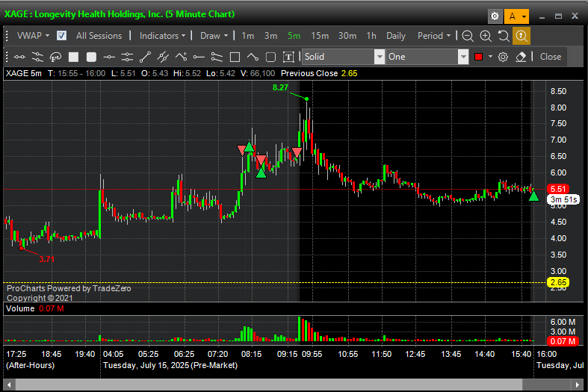Select the crossed parallel lines tool
This screenshot has width=588, height=392.
tap(163, 57)
